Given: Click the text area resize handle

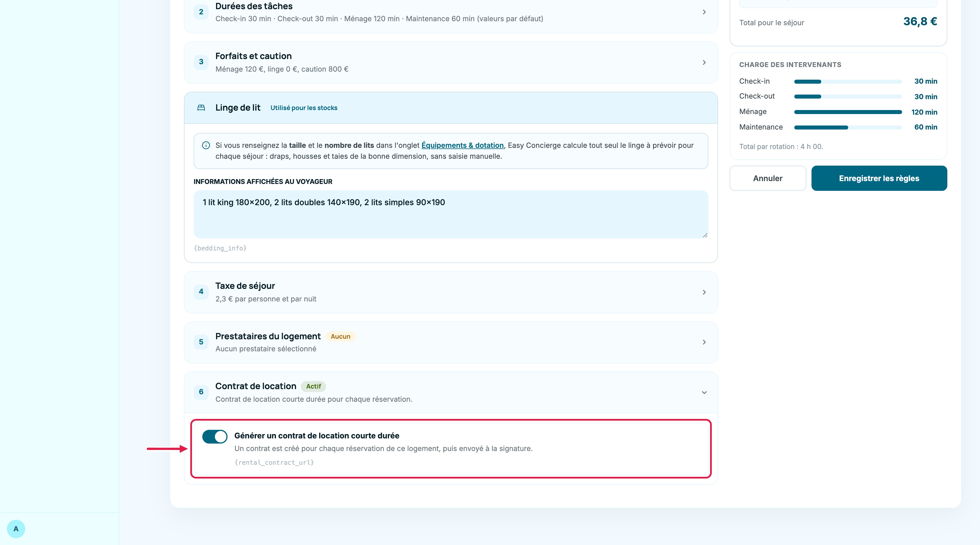Looking at the screenshot, I should point(705,236).
